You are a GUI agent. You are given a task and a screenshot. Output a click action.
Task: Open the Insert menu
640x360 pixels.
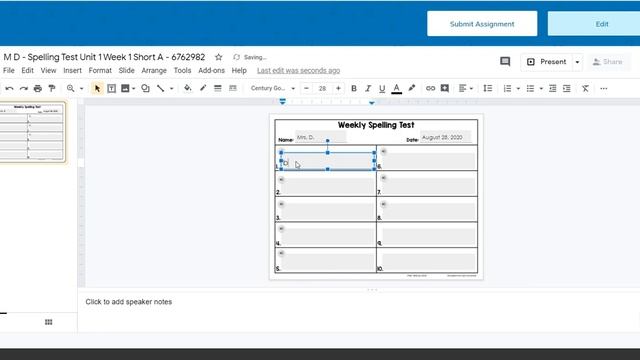point(72,71)
